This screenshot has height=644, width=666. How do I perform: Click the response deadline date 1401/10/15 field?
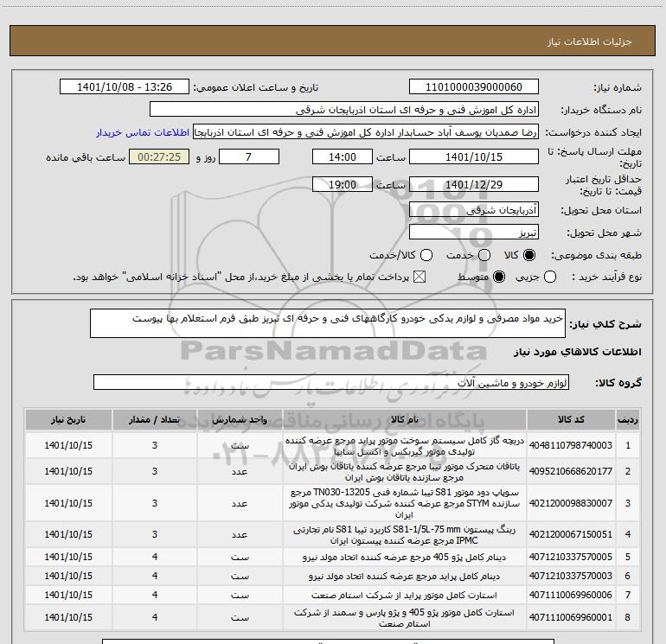[474, 156]
